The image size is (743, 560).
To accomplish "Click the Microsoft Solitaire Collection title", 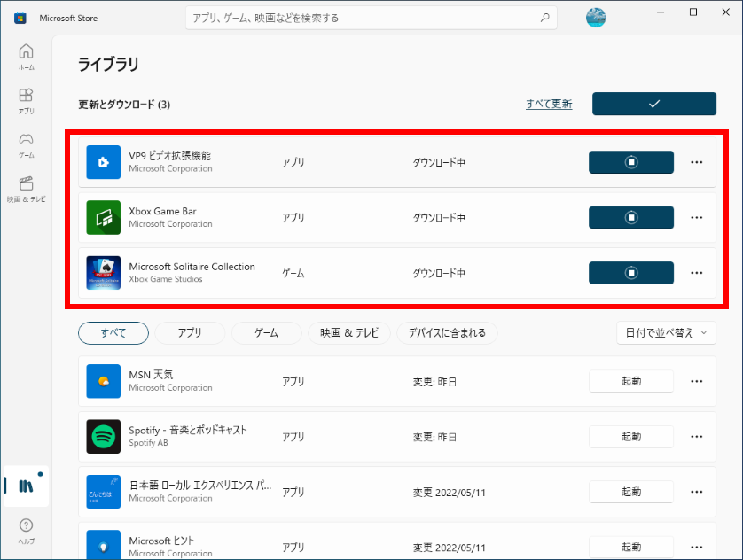I will 192,267.
